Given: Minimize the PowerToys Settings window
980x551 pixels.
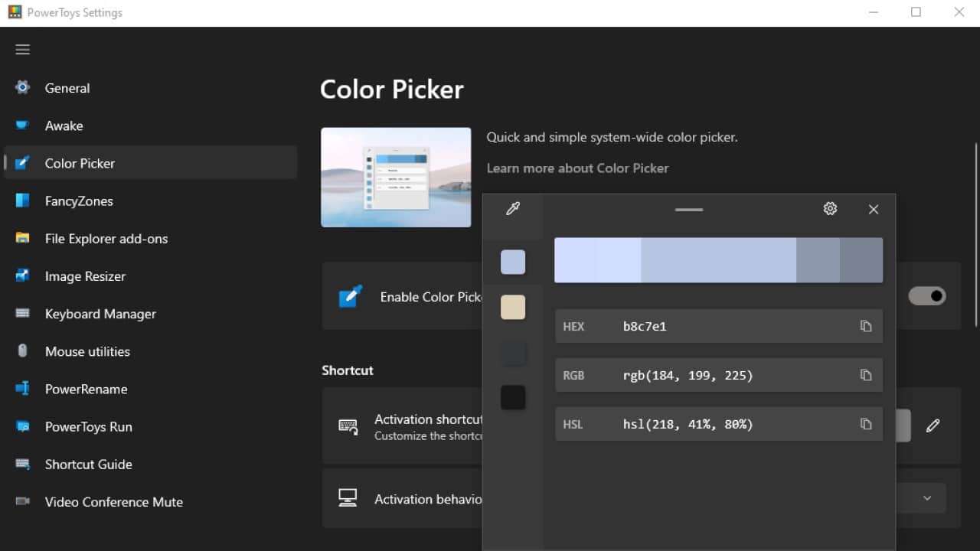Looking at the screenshot, I should [874, 12].
